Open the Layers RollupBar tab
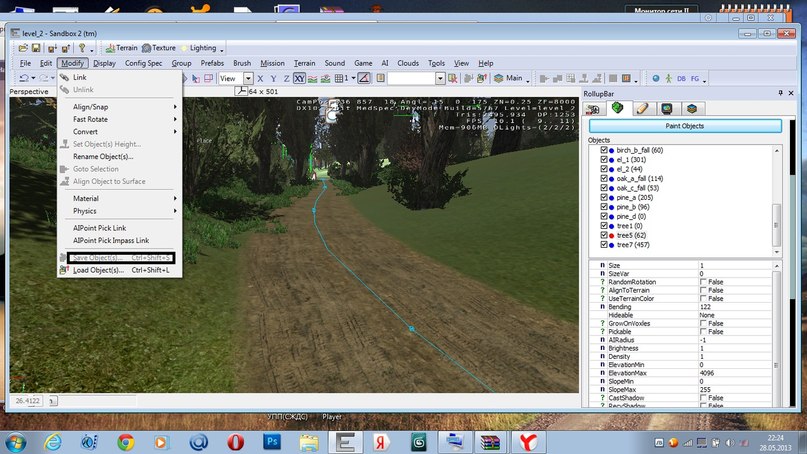This screenshot has width=807, height=454. [692, 109]
